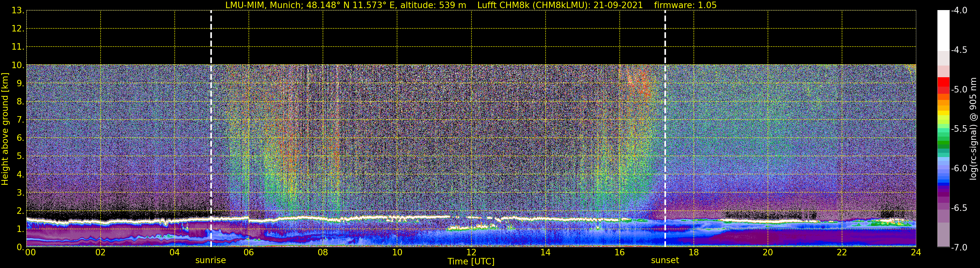Click the time axis tick '16'

(x=620, y=252)
